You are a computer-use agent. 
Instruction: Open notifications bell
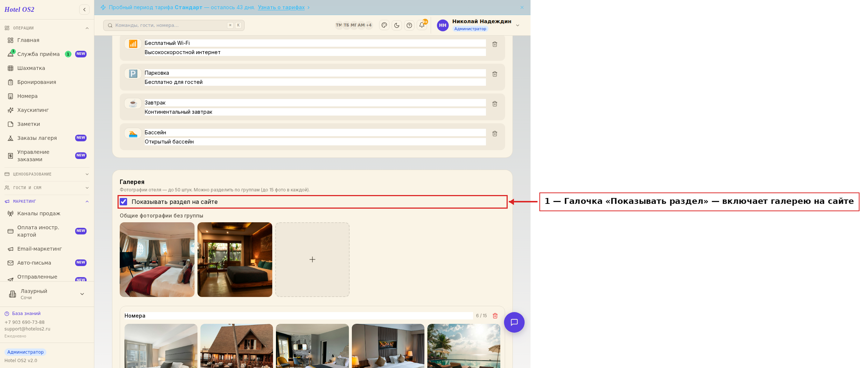click(422, 25)
